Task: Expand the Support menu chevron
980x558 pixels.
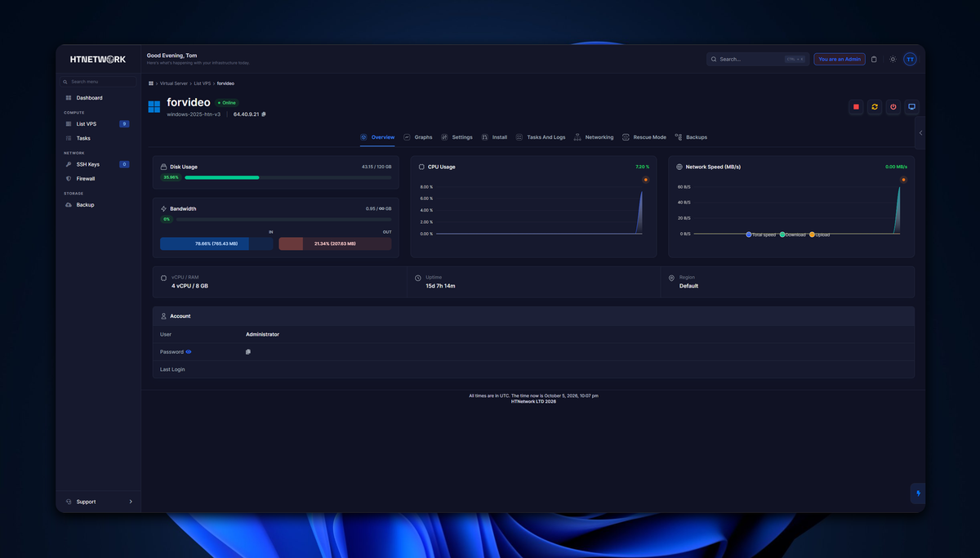Action: point(131,502)
